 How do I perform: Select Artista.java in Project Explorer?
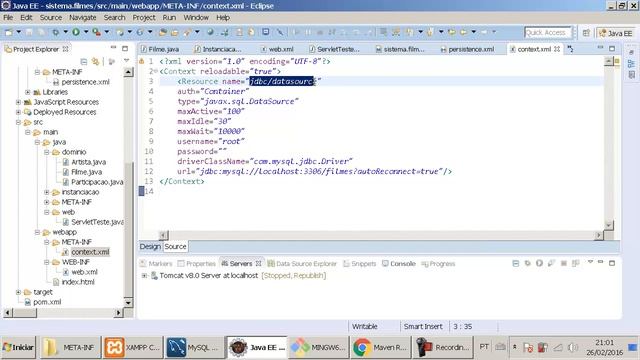[88, 162]
